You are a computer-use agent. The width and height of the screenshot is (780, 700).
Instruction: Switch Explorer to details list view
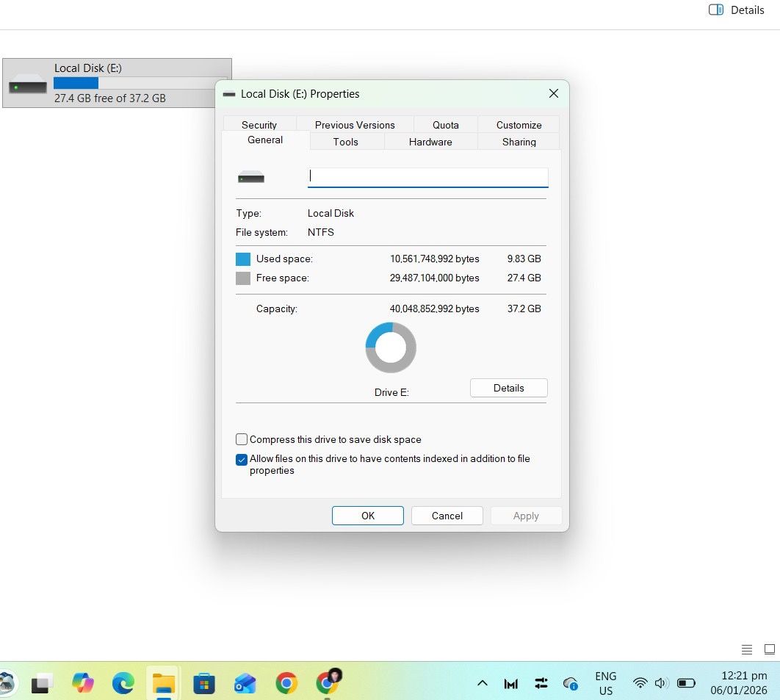point(747,649)
